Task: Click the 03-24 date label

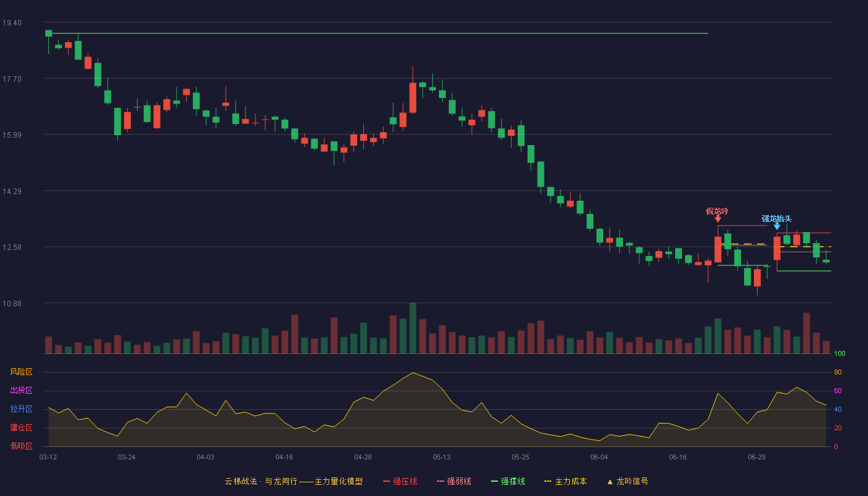Action: coord(126,457)
